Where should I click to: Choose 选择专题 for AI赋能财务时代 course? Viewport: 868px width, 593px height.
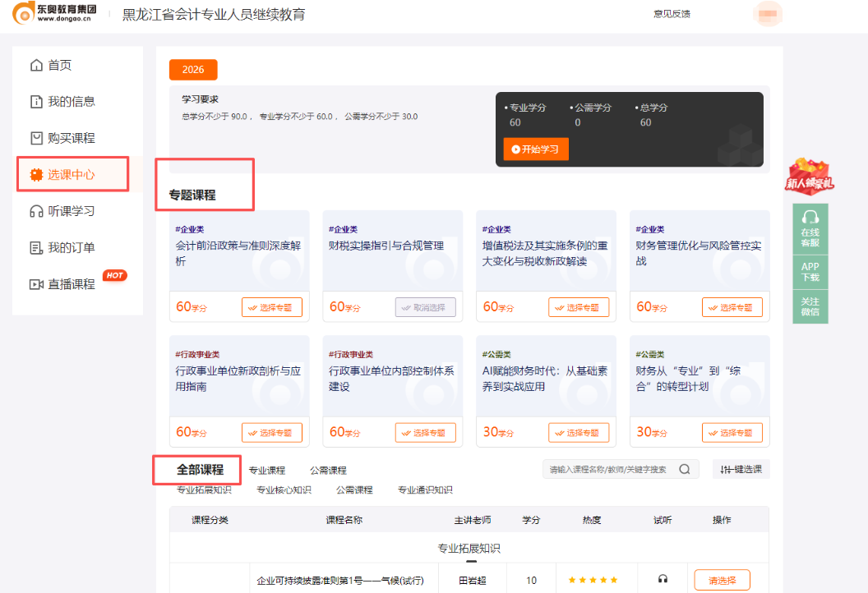point(579,433)
